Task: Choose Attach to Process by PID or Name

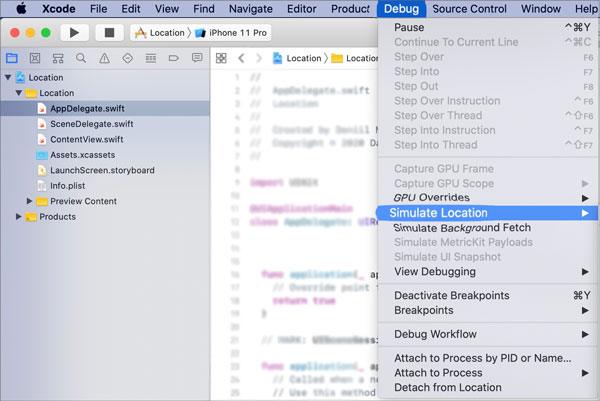Action: pos(488,358)
